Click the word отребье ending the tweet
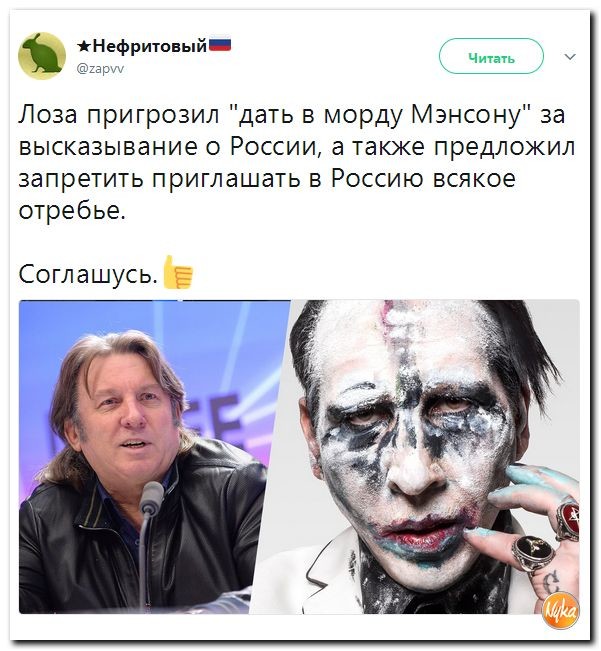Screen dimensions: 601x651 click(72, 210)
